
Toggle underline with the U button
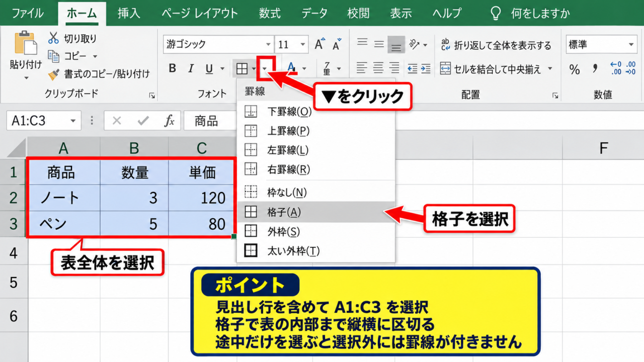click(209, 69)
